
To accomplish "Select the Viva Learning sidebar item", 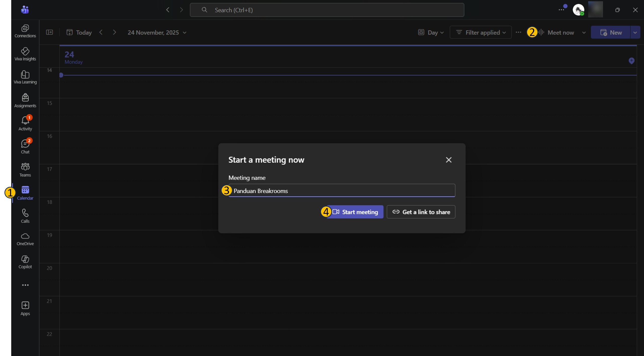I will tap(25, 77).
